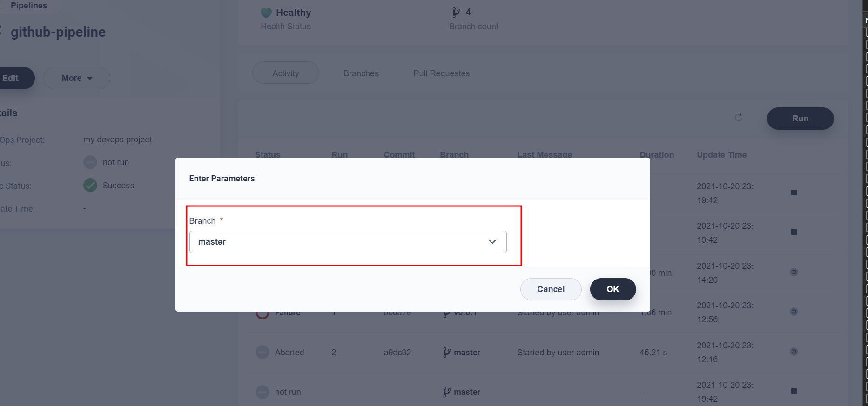Click the Aborted status icon on run 2
This screenshot has width=868, height=406.
pos(262,352)
